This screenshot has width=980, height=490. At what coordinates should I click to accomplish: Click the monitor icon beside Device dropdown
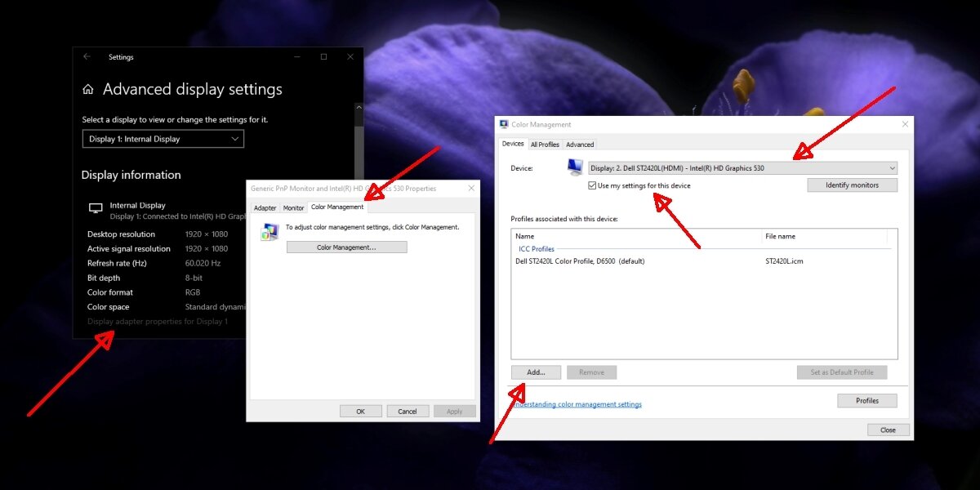[575, 167]
